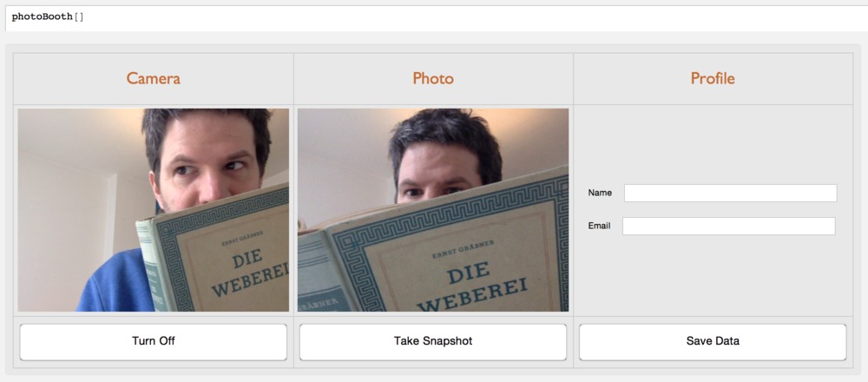Viewport: 868px width, 382px height.
Task: Click the Turn Off camera button
Action: (154, 341)
